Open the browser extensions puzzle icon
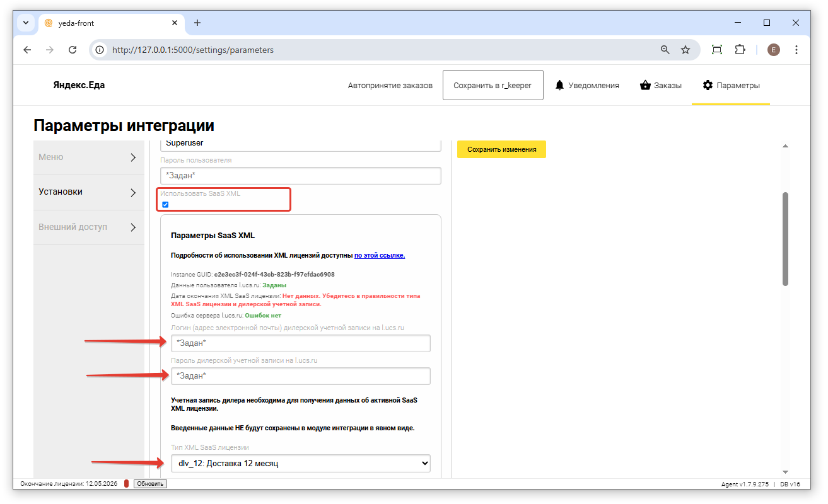The height and width of the screenshot is (504, 828). pyautogui.click(x=740, y=50)
